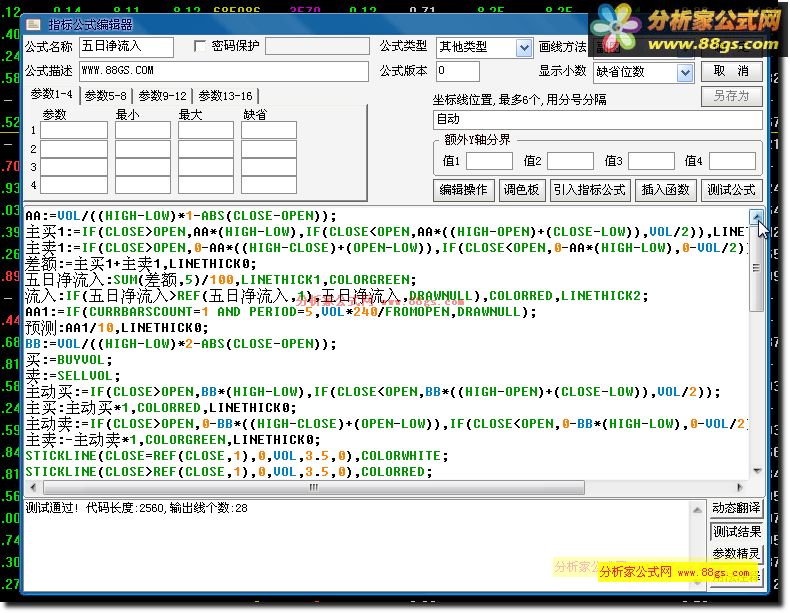Screen dimensions: 790x613
Task: Click the result pane scroll up arrow
Action: click(x=697, y=510)
